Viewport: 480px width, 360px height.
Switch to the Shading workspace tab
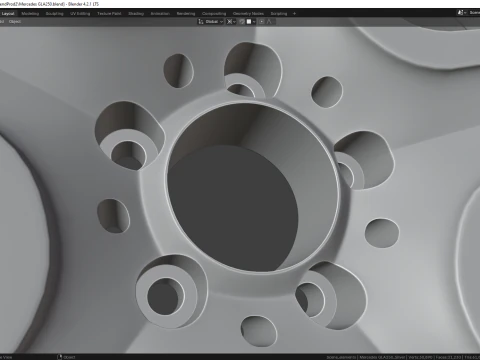(x=136, y=14)
